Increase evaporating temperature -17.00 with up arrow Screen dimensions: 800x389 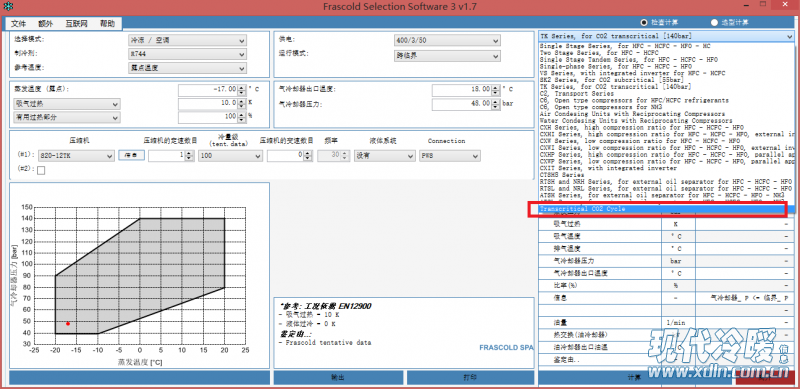242,88
